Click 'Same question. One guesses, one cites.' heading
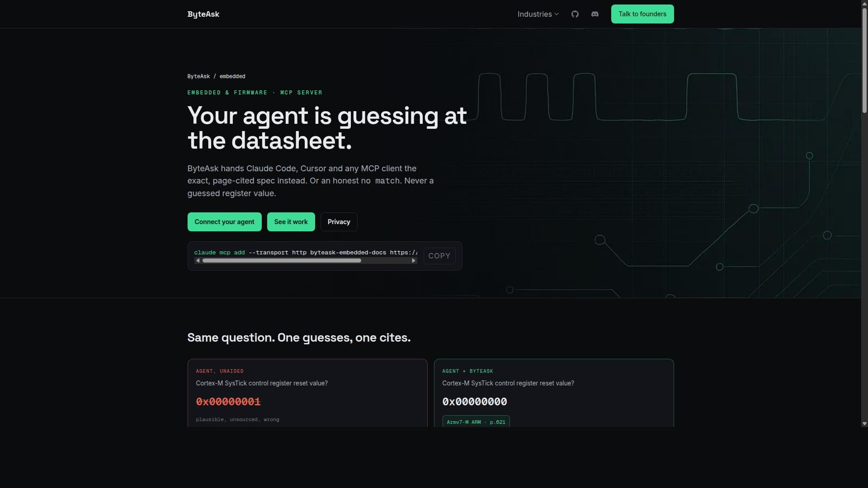 pos(299,338)
